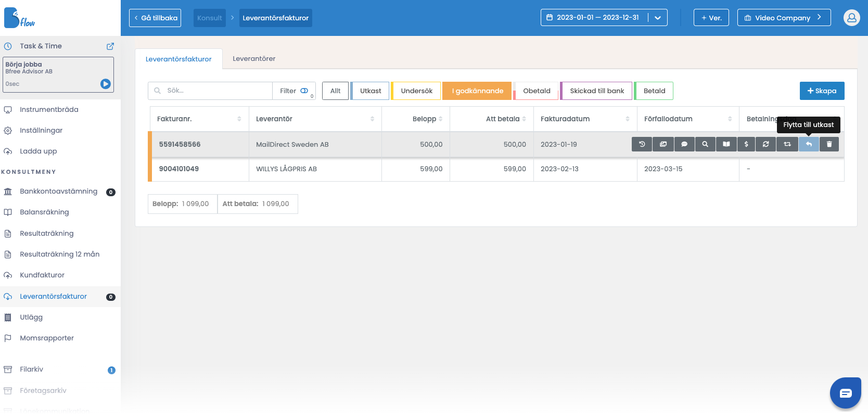This screenshot has height=419, width=868.
Task: Open Resultaträkning in sidebar
Action: (x=47, y=234)
